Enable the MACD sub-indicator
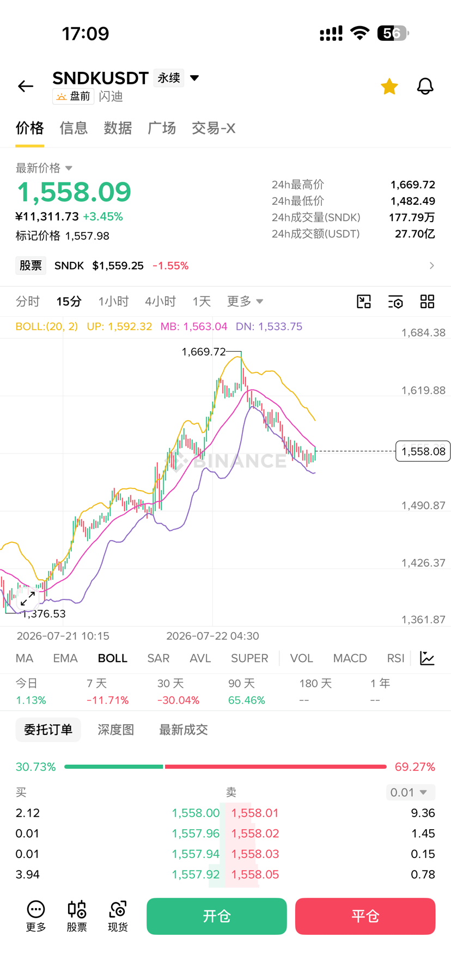 click(350, 658)
